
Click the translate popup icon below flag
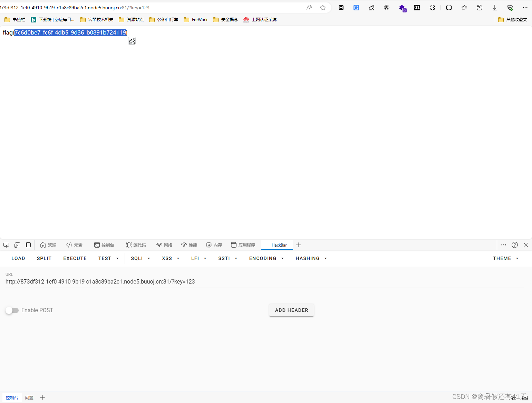point(132,41)
